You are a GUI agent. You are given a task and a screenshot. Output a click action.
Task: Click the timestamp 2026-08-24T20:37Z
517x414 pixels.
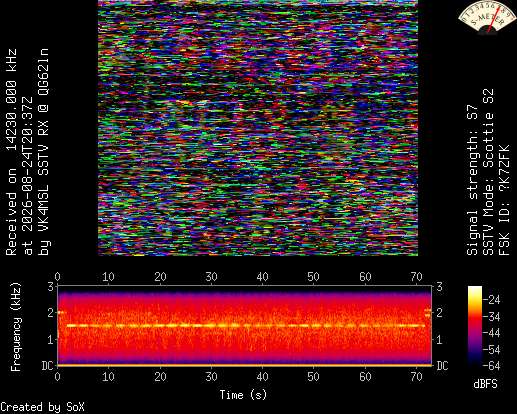pos(28,176)
